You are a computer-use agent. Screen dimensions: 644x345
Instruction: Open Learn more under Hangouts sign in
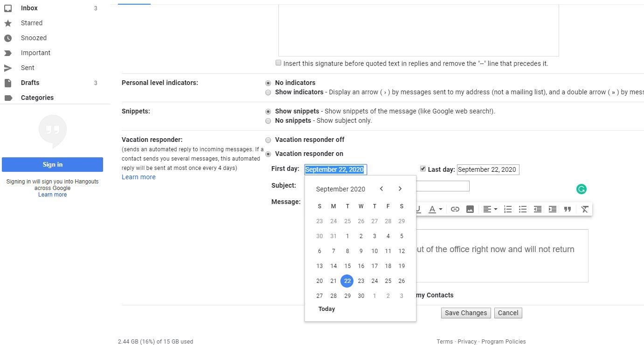[x=52, y=195]
